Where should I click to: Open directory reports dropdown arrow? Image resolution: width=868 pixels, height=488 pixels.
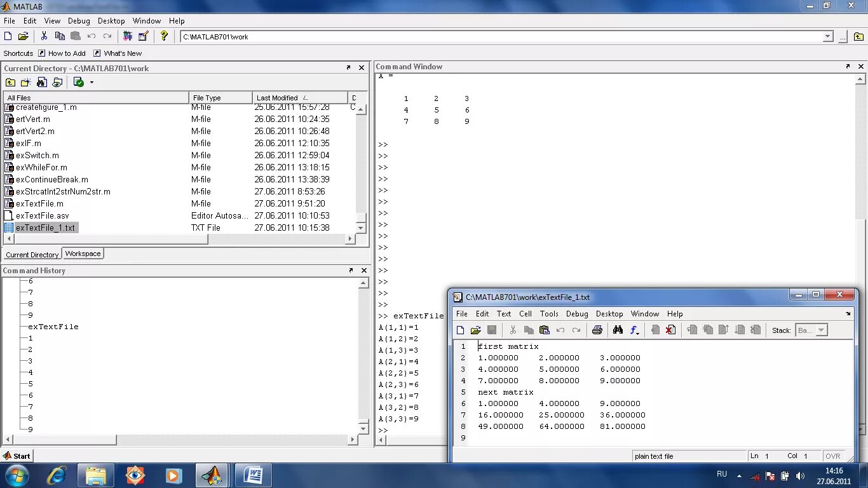click(92, 82)
